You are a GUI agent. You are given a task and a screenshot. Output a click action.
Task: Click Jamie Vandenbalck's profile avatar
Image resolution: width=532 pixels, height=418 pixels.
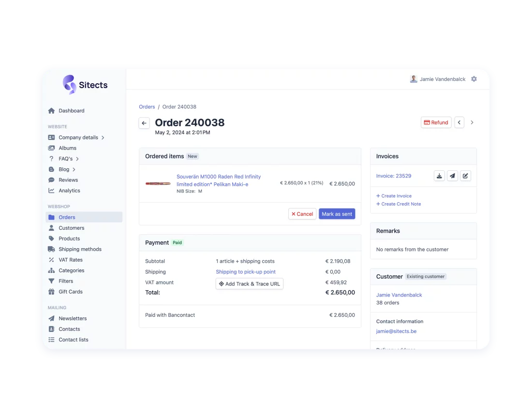click(x=413, y=79)
